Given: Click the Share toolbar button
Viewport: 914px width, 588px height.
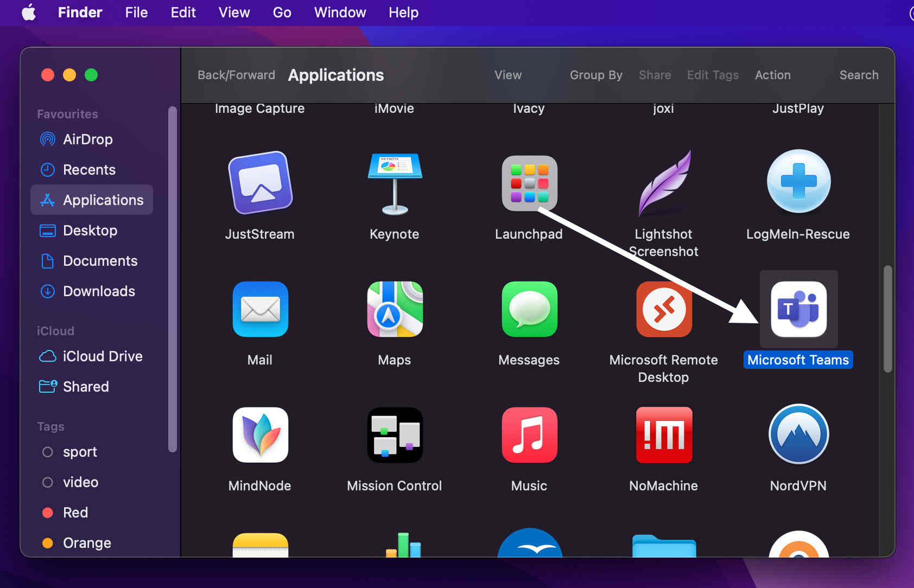Looking at the screenshot, I should (x=655, y=75).
